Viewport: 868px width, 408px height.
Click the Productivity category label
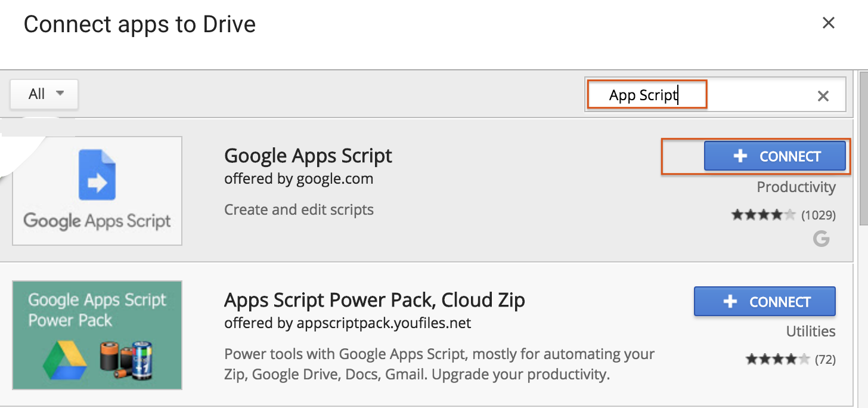[796, 187]
